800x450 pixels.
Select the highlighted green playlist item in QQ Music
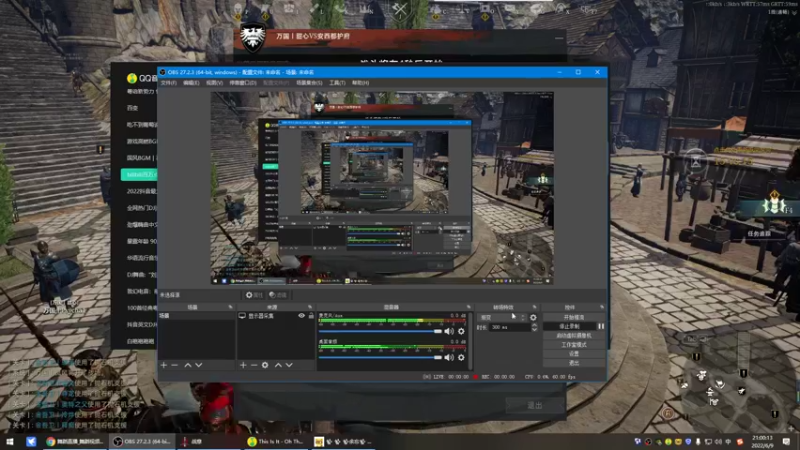point(139,174)
